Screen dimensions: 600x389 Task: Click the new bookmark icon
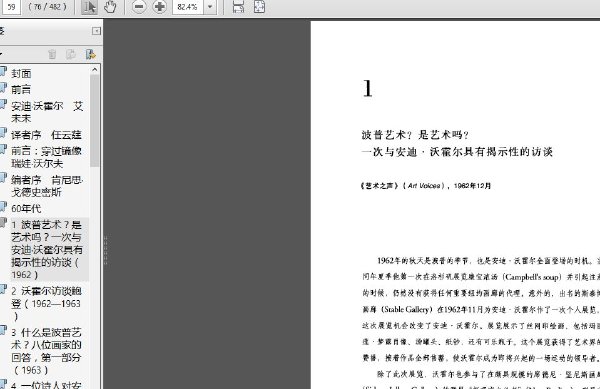tap(71, 54)
